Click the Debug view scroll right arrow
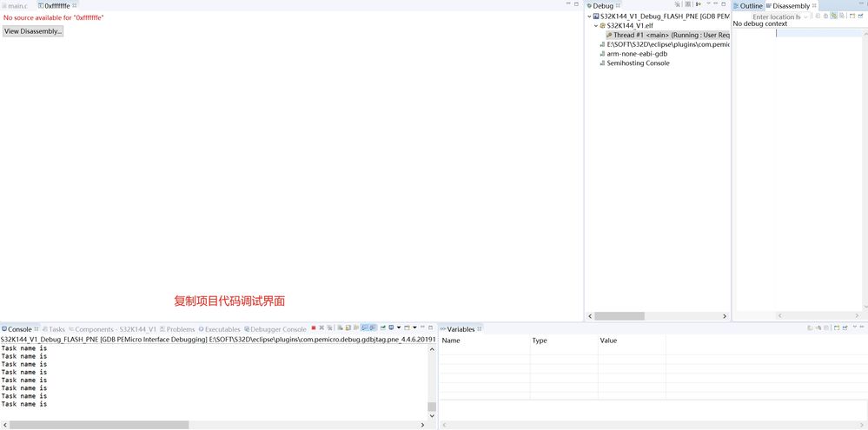The height and width of the screenshot is (430, 868). pos(725,316)
